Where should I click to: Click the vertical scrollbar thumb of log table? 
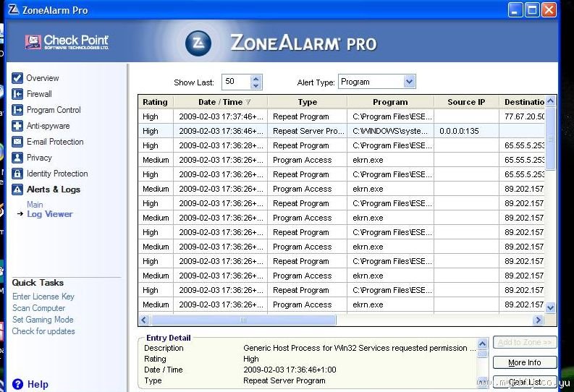(x=550, y=138)
